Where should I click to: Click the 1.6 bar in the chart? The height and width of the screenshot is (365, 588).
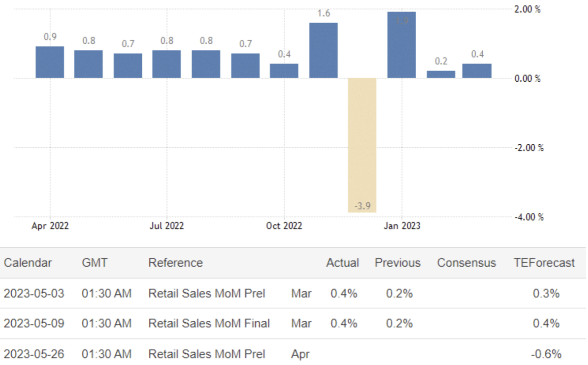(323, 50)
